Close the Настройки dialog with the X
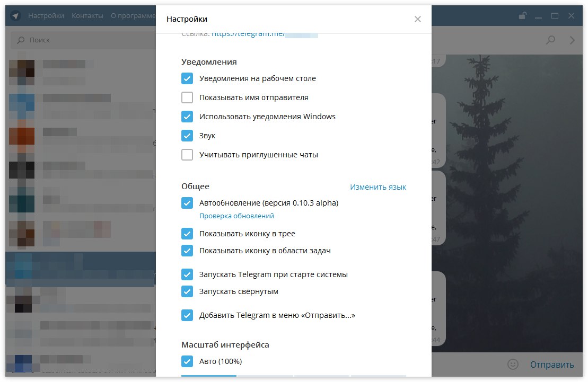The height and width of the screenshot is (382, 588). (417, 19)
